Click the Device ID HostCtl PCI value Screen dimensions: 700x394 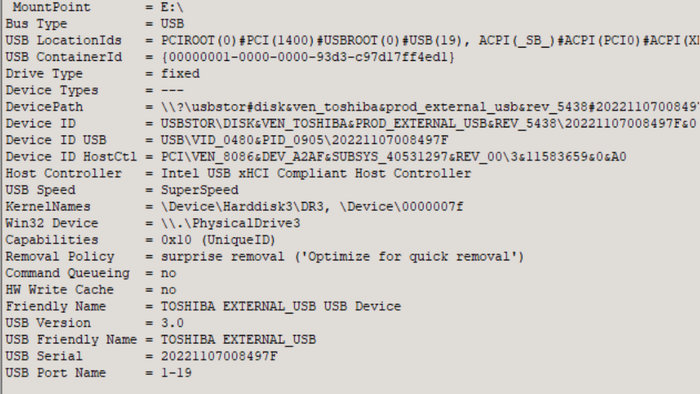[x=393, y=157]
